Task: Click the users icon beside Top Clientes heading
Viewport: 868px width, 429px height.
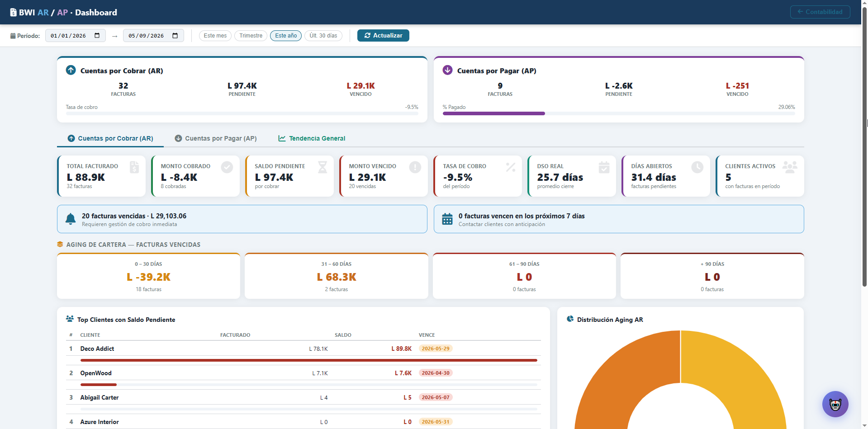Action: click(x=70, y=319)
